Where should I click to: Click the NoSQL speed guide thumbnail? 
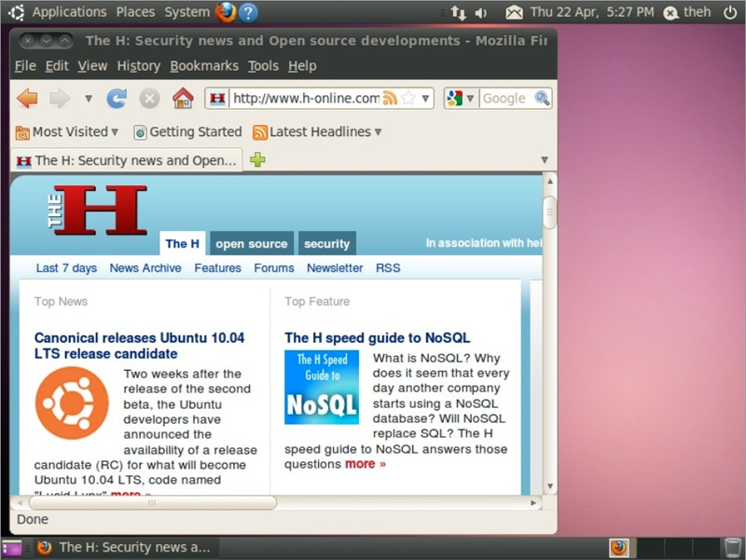pos(322,387)
